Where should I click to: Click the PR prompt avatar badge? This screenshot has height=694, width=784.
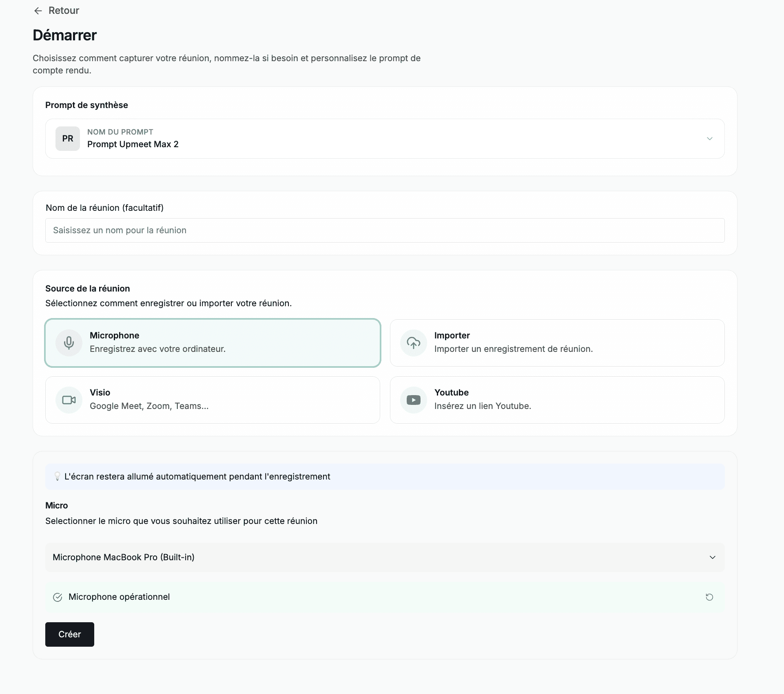(x=68, y=139)
